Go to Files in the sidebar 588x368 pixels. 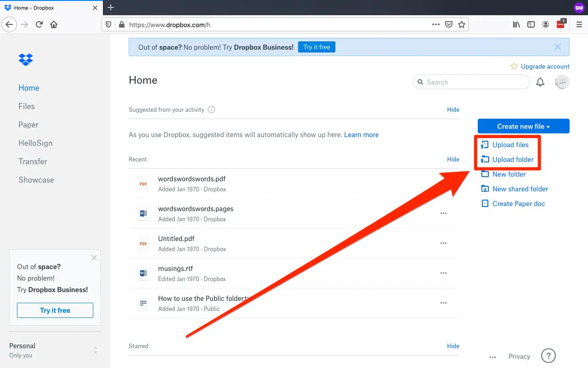click(27, 106)
